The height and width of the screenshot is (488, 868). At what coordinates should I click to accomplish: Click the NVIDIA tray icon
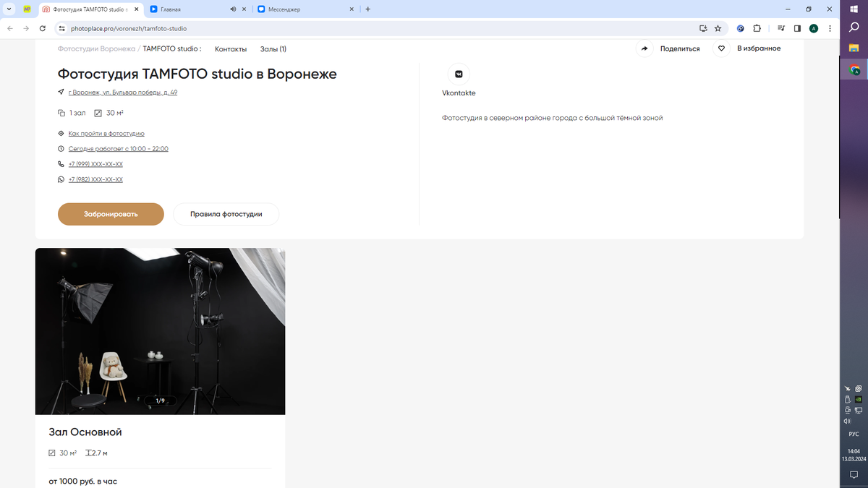[858, 399]
